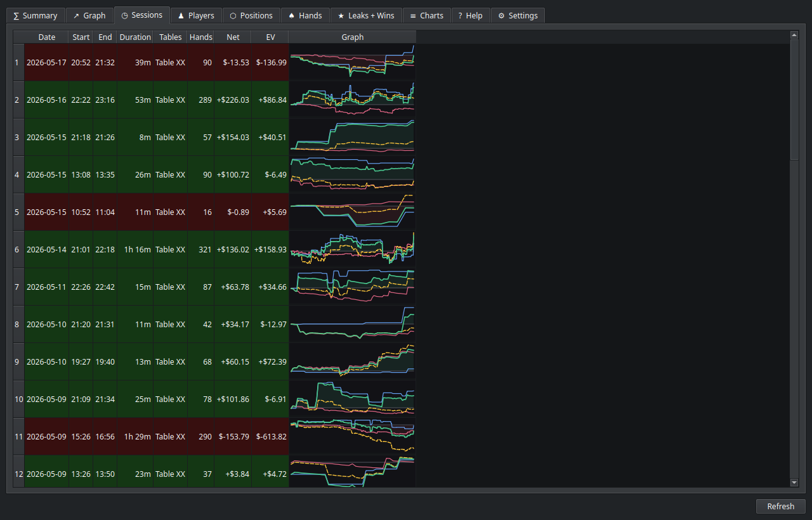Click the date cell 2026-05-16

click(x=47, y=100)
